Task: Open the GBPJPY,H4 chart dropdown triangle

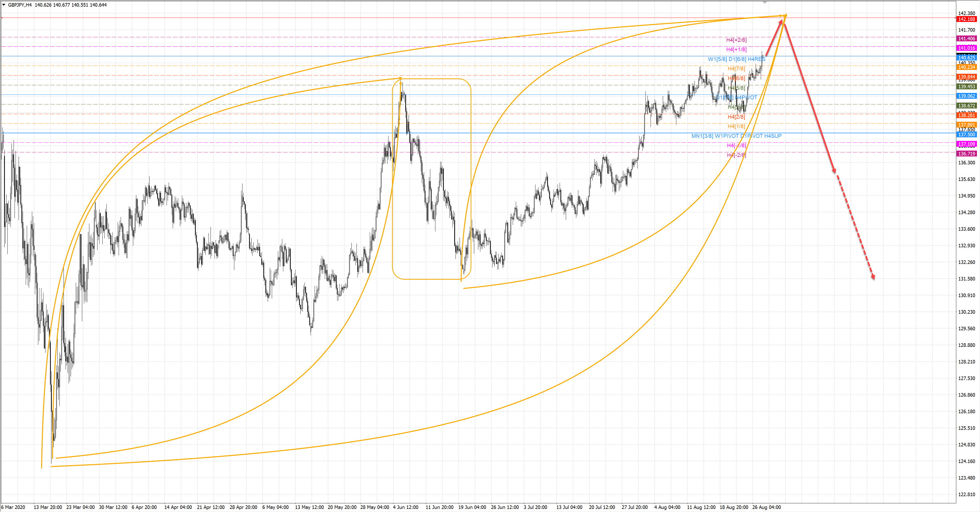Action: (x=4, y=5)
